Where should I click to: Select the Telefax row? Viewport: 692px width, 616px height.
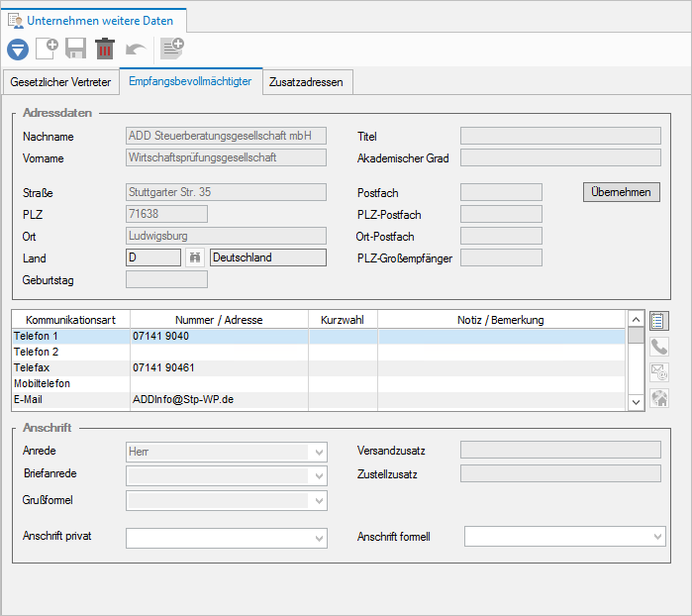[x=319, y=367]
